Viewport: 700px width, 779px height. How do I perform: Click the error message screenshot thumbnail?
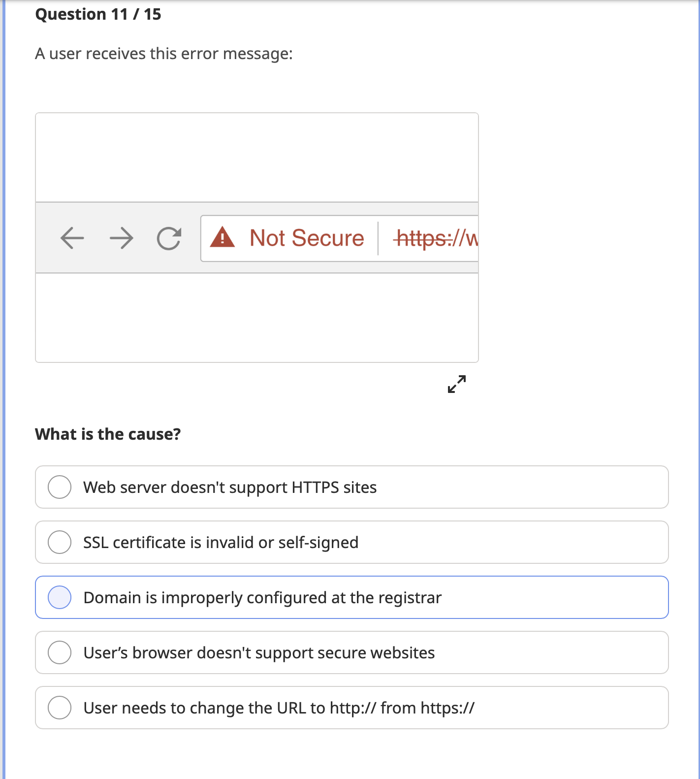coord(256,237)
